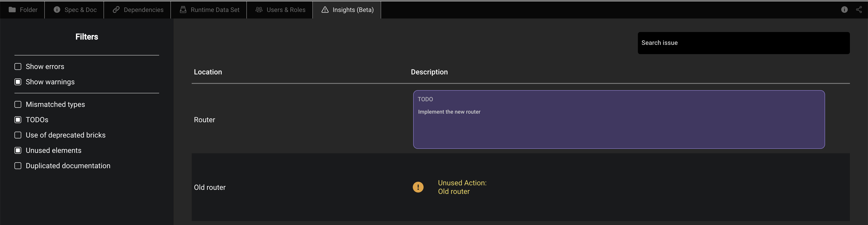Screen dimensions: 868x225
Task: Switch to the Users & Roles tab
Action: pos(280,10)
